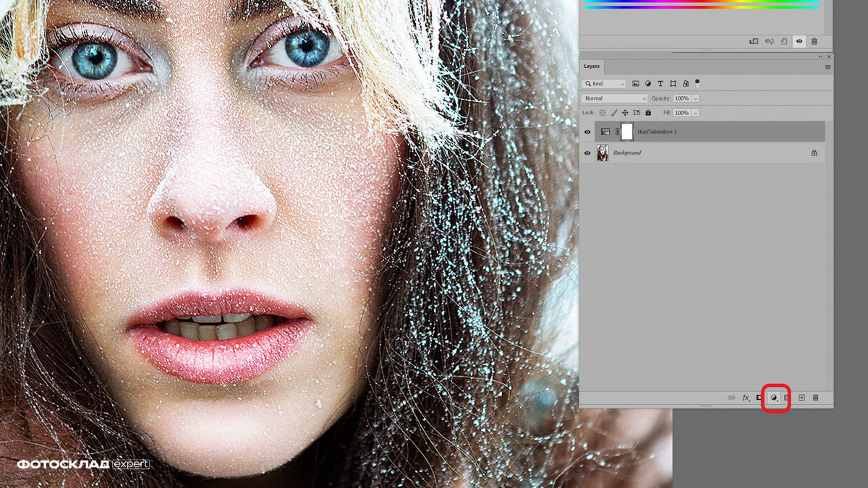Toggle the layer filtering switch

697,83
